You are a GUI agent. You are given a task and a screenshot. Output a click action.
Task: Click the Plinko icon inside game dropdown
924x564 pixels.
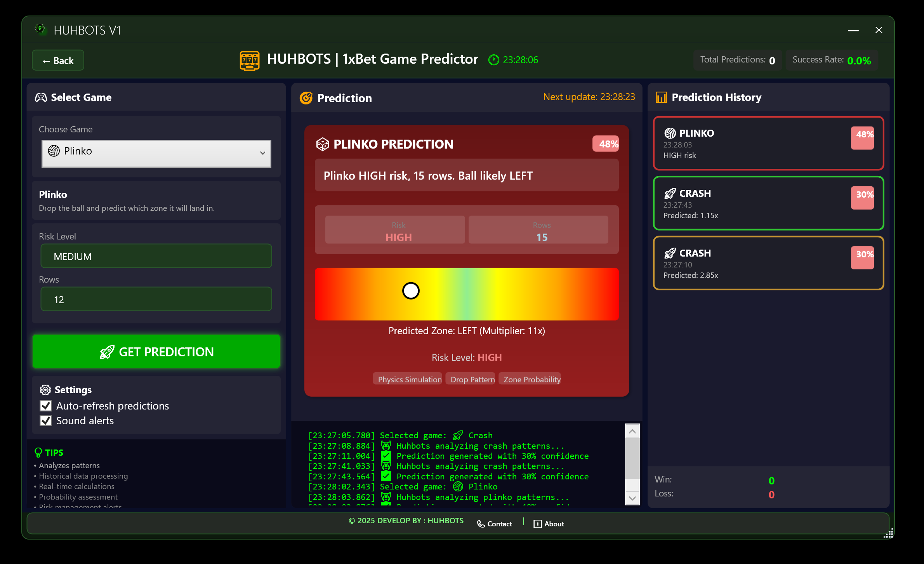54,151
